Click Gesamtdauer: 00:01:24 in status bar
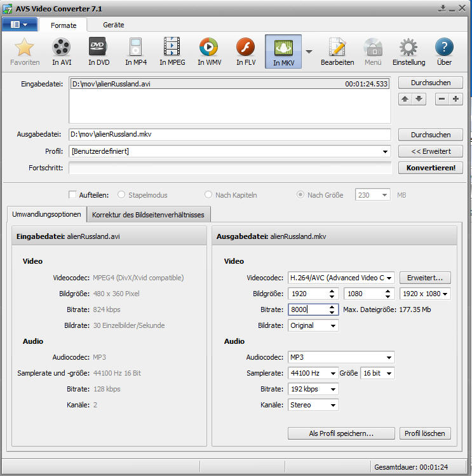 [410, 467]
